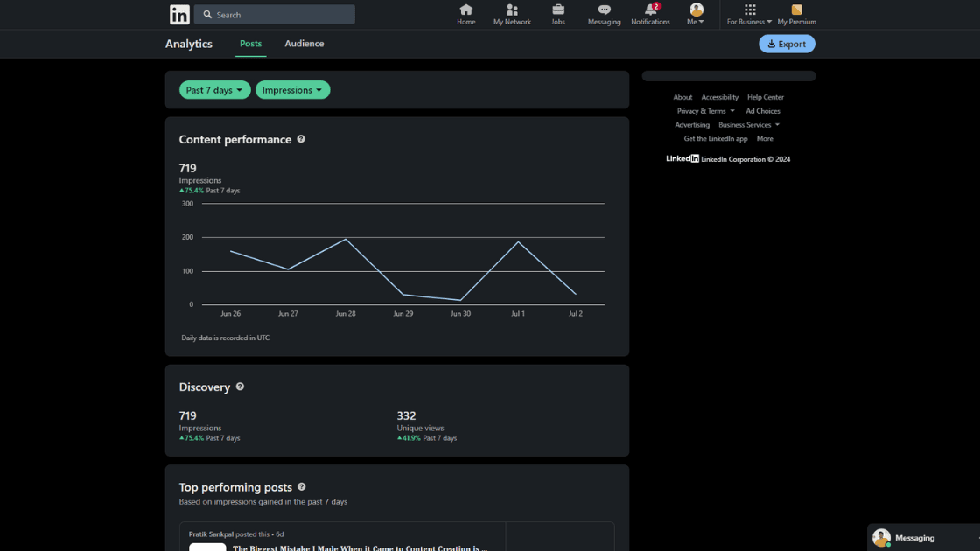Image resolution: width=980 pixels, height=551 pixels.
Task: Open the For Business apps menu
Action: point(749,15)
